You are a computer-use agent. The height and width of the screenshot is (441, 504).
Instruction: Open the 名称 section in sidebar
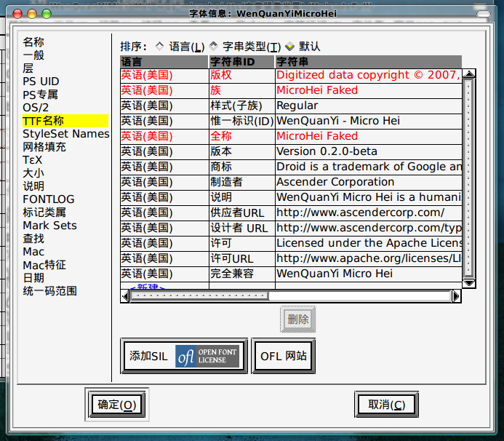[x=33, y=42]
